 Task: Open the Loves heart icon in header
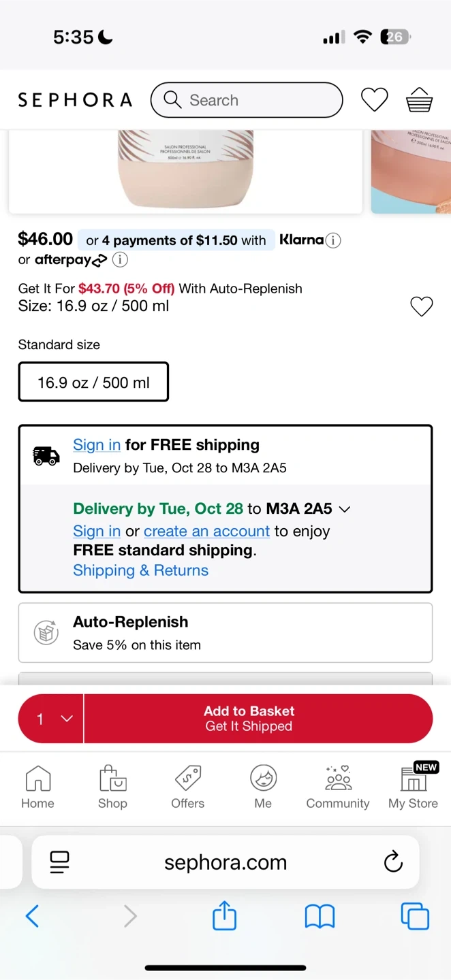click(x=374, y=100)
